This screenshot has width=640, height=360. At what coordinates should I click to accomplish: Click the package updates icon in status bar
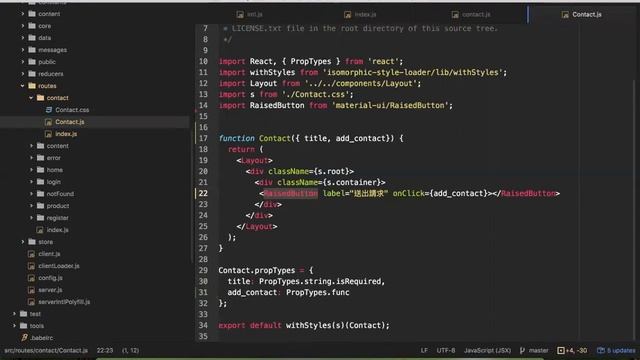pos(600,350)
